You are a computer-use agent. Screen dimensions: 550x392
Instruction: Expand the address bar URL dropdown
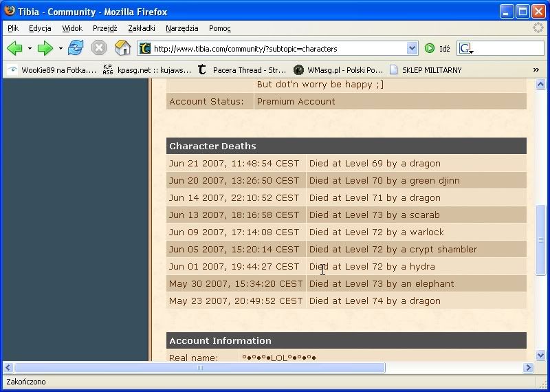(412, 48)
